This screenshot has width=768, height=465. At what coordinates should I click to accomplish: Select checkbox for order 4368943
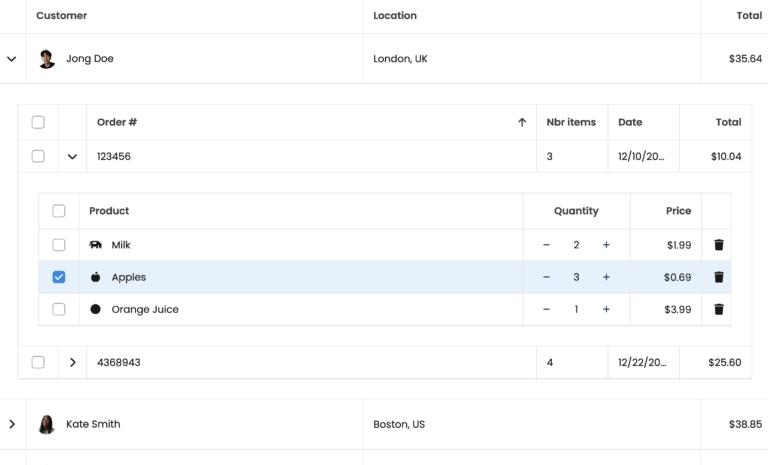(x=38, y=362)
